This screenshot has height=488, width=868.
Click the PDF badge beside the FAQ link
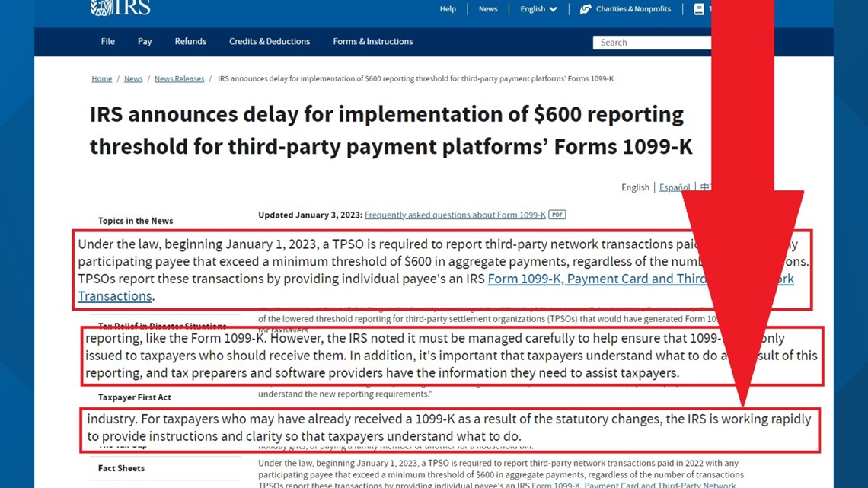tap(557, 215)
